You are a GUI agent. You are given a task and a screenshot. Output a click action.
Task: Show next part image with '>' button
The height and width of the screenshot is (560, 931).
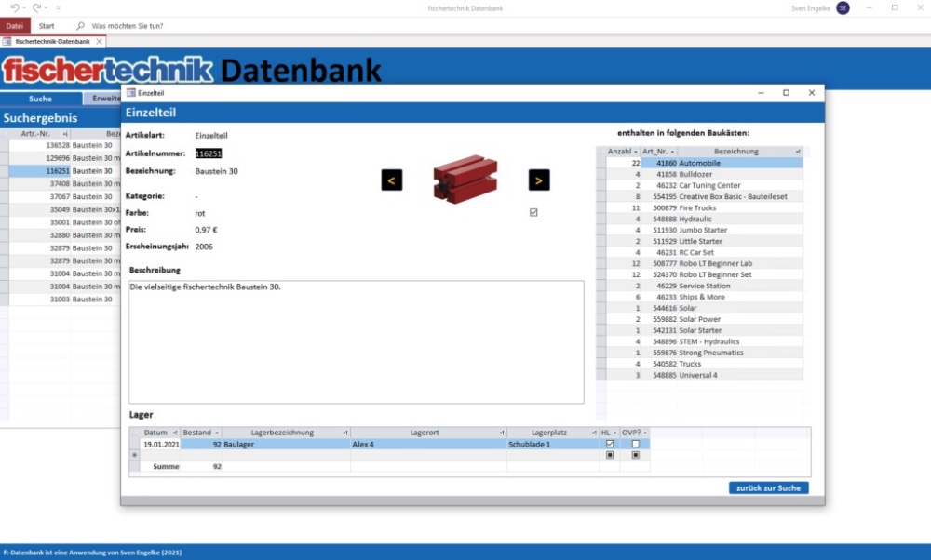click(539, 180)
